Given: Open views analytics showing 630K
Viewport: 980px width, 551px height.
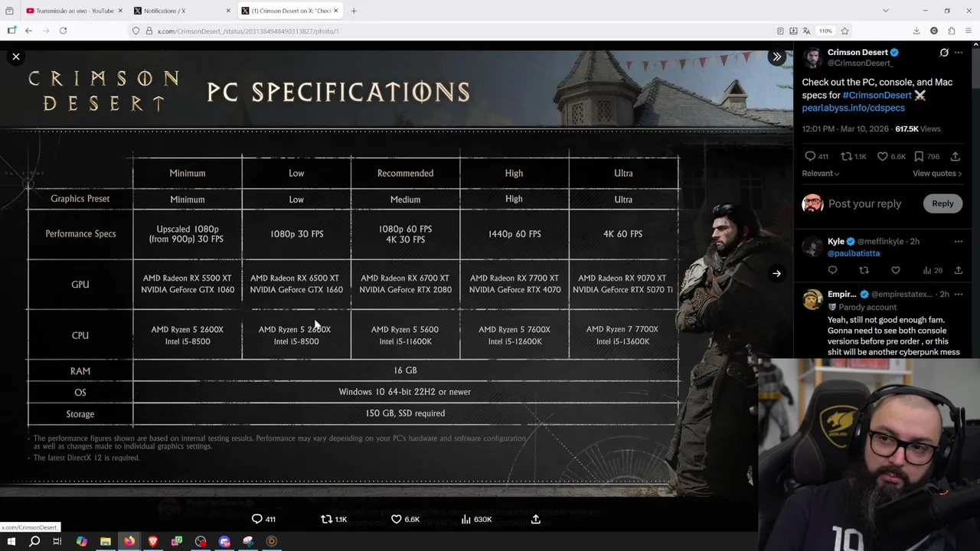Looking at the screenshot, I should pyautogui.click(x=475, y=519).
